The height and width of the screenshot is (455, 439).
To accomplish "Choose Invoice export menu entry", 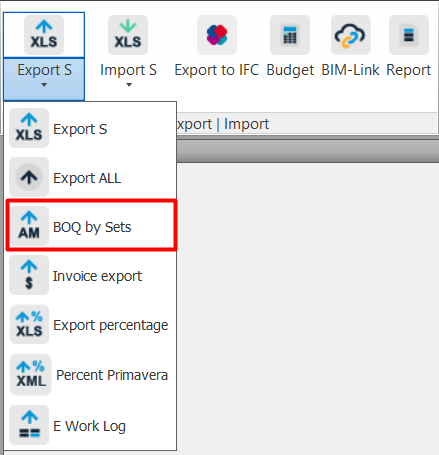I will [91, 275].
